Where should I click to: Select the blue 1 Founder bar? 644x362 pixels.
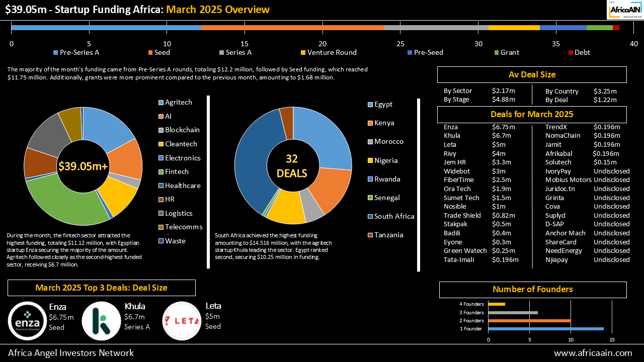pos(546,329)
